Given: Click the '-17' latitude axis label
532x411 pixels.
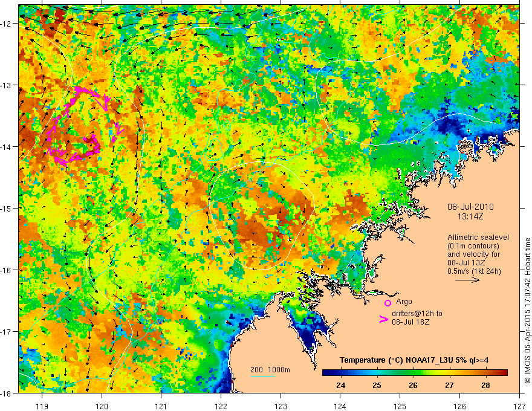Looking at the screenshot, I should pyautogui.click(x=7, y=331).
